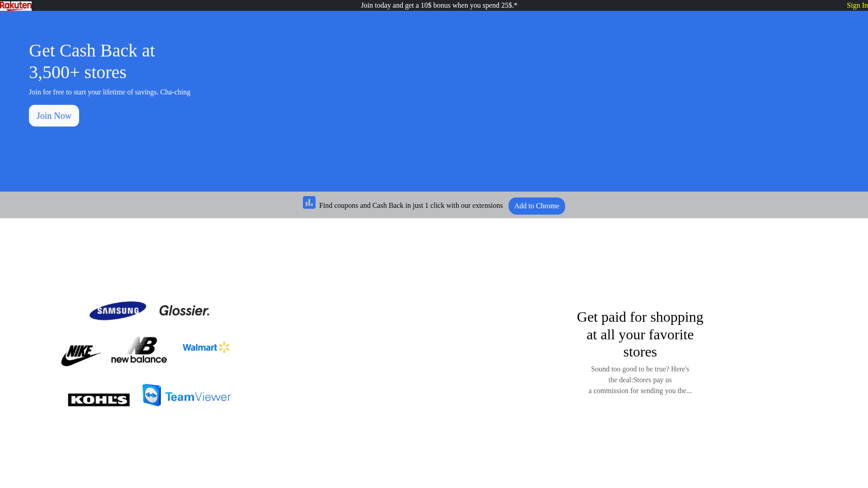
Task: Open the Walmart logo
Action: (x=206, y=347)
